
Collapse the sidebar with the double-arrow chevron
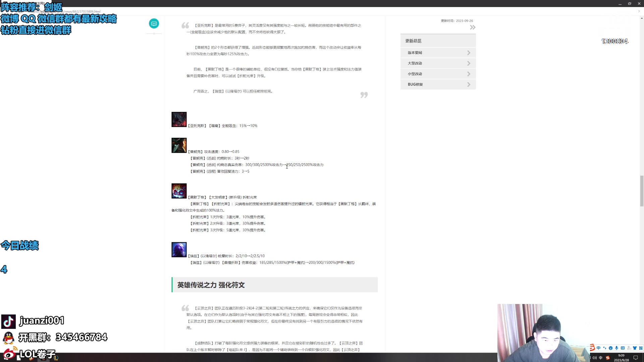click(473, 27)
